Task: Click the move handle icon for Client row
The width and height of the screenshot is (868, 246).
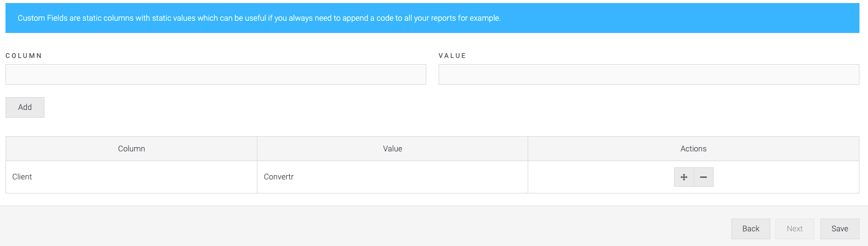Action: tap(684, 177)
